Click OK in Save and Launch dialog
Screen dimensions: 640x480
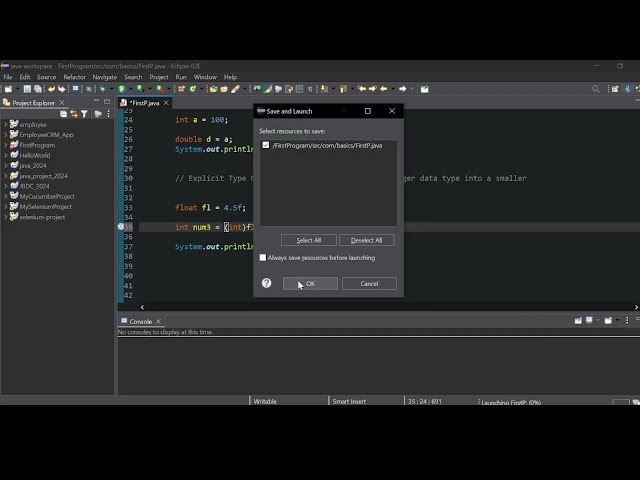[x=310, y=283]
